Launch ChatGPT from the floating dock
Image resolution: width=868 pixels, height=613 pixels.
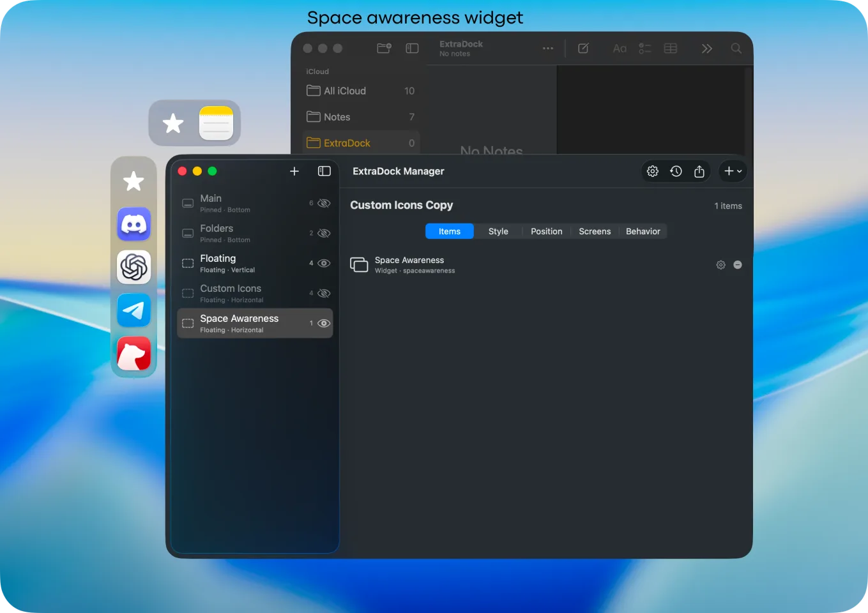click(x=133, y=267)
